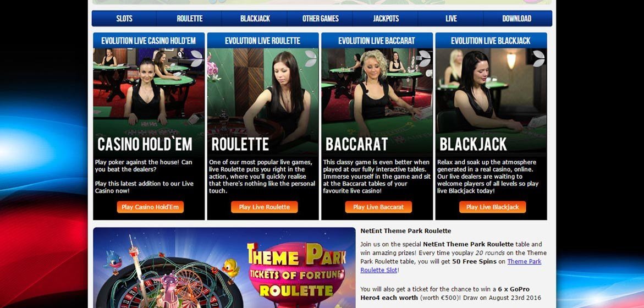Screen dimensions: 644x308
Task: Open the Roulette menu tab
Action: click(x=189, y=19)
